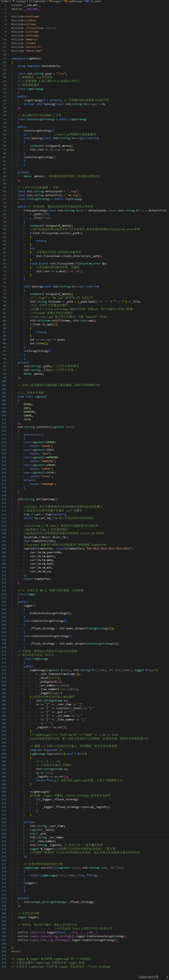Click the class LogStrayegy declaration
Viewport: 169px width, 980px height.
30,89
